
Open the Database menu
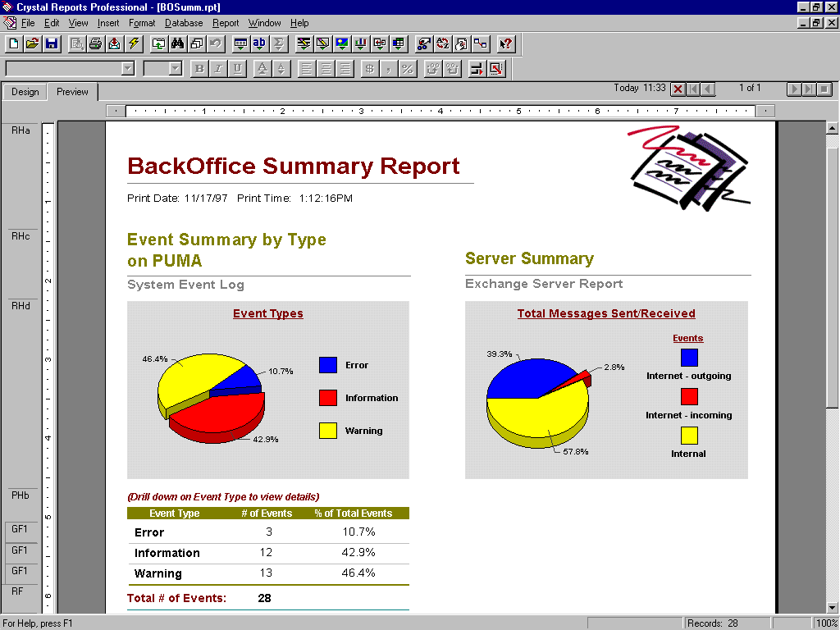pos(184,23)
